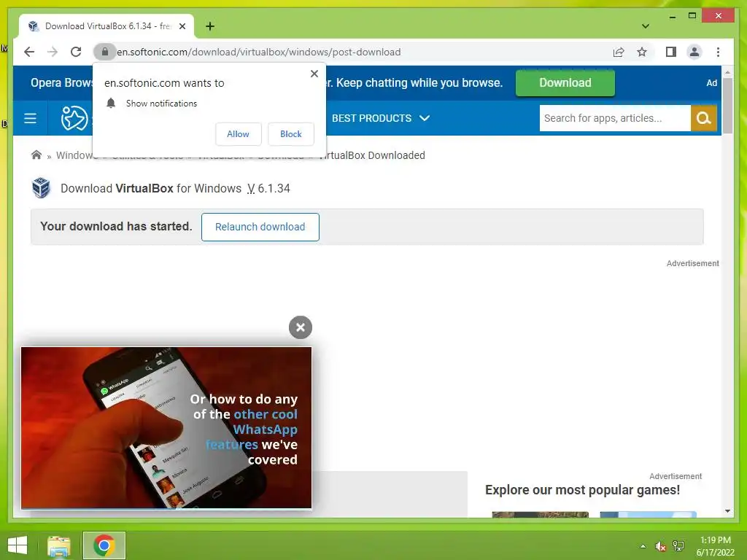This screenshot has width=747, height=560.
Task: Go to home via breadcrumb house icon
Action: [36, 155]
